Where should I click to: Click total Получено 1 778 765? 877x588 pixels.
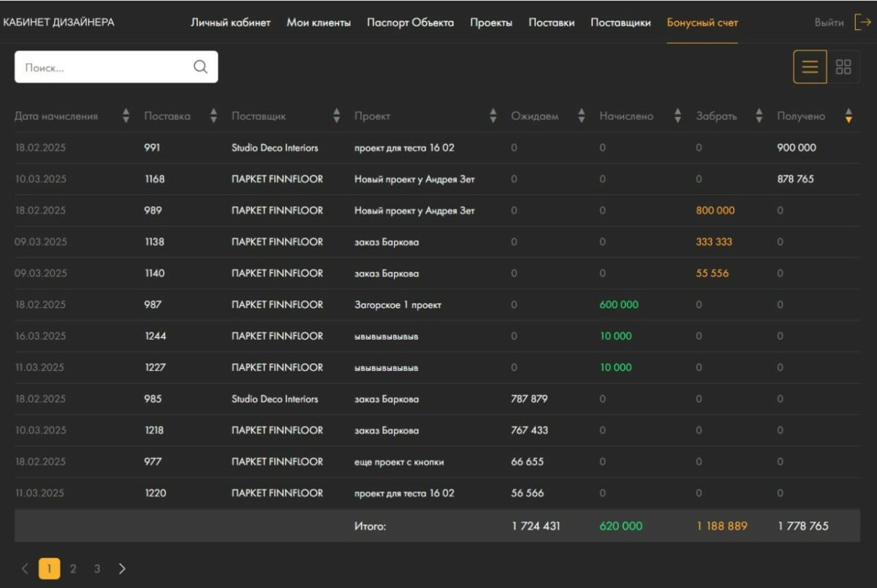[x=802, y=526]
